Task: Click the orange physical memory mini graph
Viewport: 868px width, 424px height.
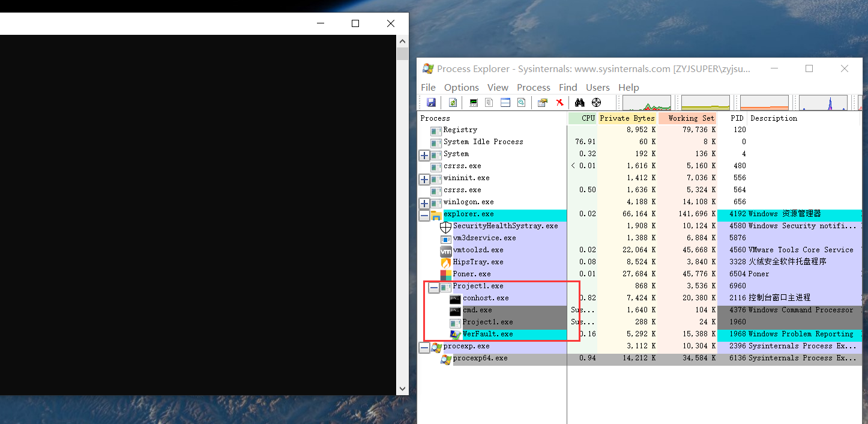Action: click(x=764, y=103)
